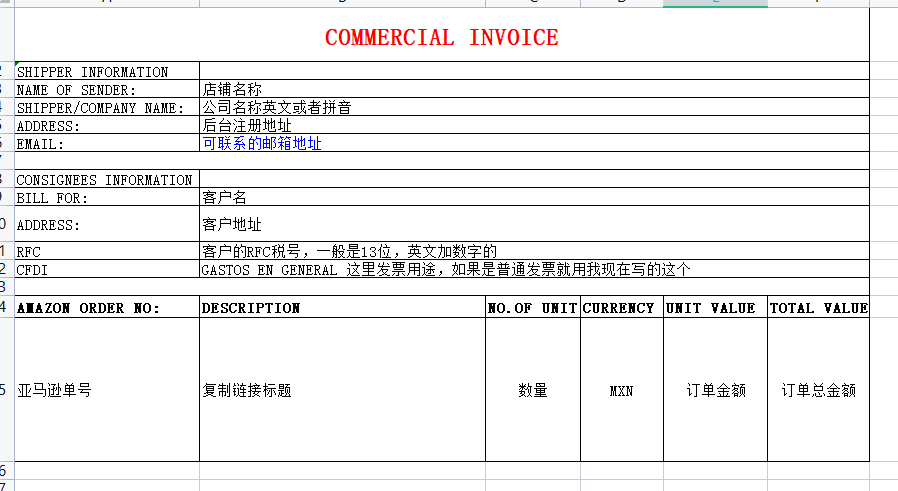Select the 数量 cell
The height and width of the screenshot is (491, 898).
point(533,390)
